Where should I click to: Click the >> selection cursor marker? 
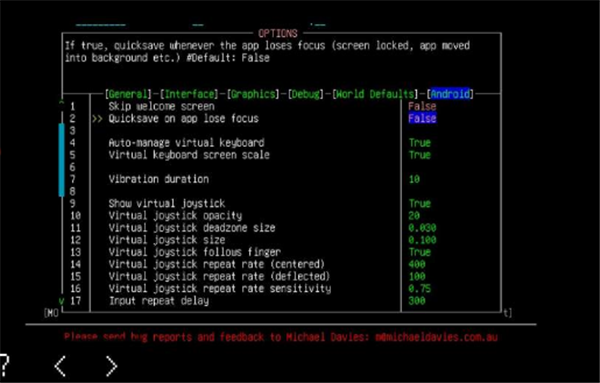coord(97,119)
